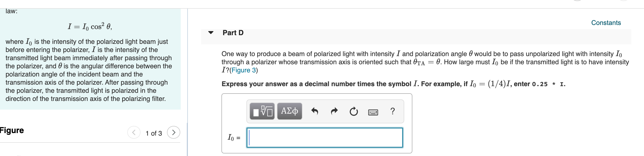Open the Greek symbols ΑΣφ picker

point(289,112)
